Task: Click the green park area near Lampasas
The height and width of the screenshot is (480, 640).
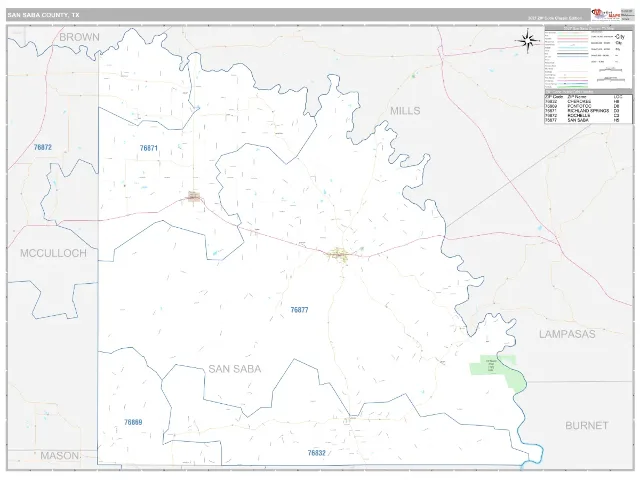Action: (496, 369)
